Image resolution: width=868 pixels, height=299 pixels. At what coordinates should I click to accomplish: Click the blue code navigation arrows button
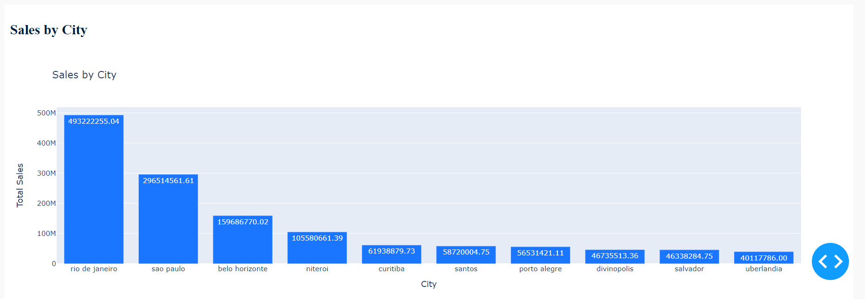pos(830,261)
